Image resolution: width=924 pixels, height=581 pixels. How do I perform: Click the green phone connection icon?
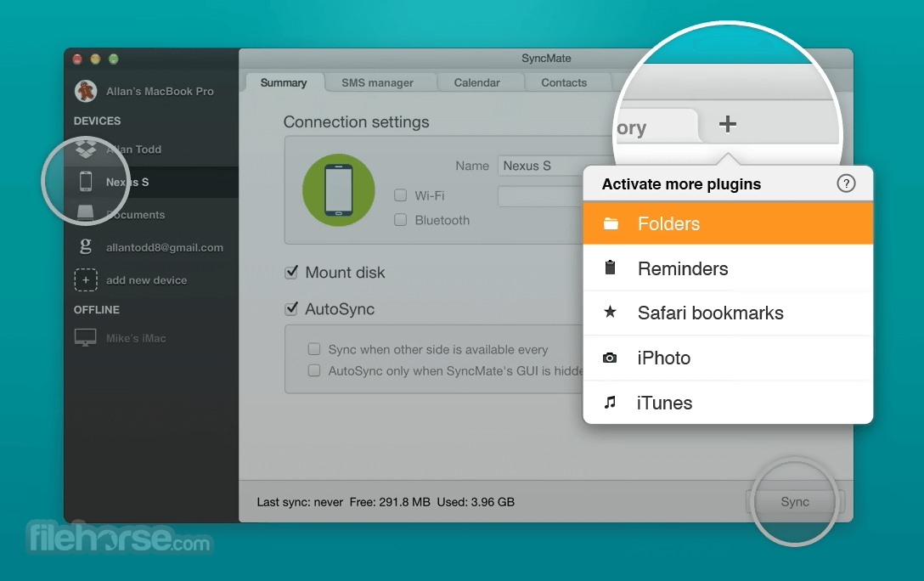(339, 189)
